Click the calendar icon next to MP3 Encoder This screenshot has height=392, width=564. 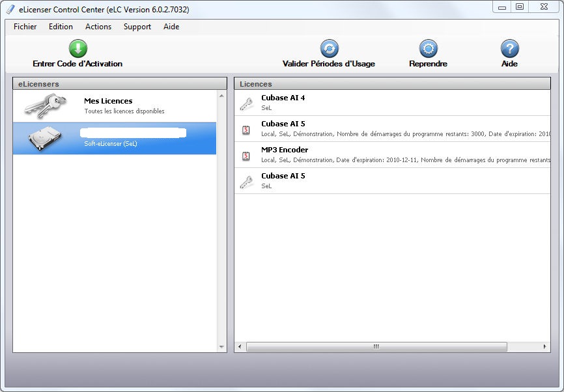pos(246,156)
